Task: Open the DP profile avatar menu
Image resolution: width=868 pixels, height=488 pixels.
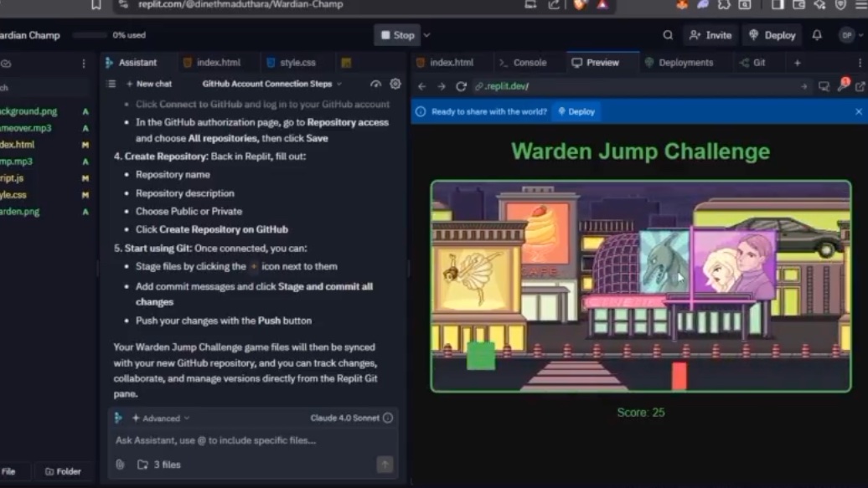Action: click(846, 35)
